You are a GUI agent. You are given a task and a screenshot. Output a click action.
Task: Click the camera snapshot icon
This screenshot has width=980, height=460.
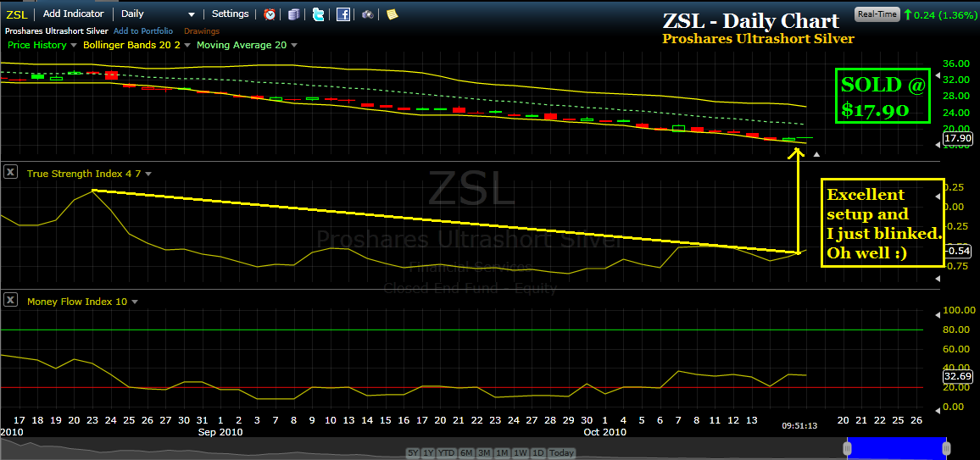[368, 14]
